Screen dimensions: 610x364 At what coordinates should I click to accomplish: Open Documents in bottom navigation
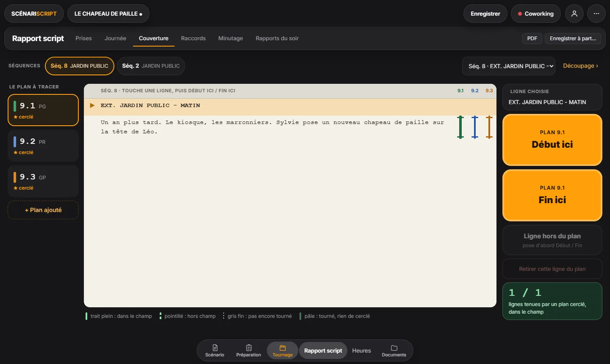coord(394,350)
